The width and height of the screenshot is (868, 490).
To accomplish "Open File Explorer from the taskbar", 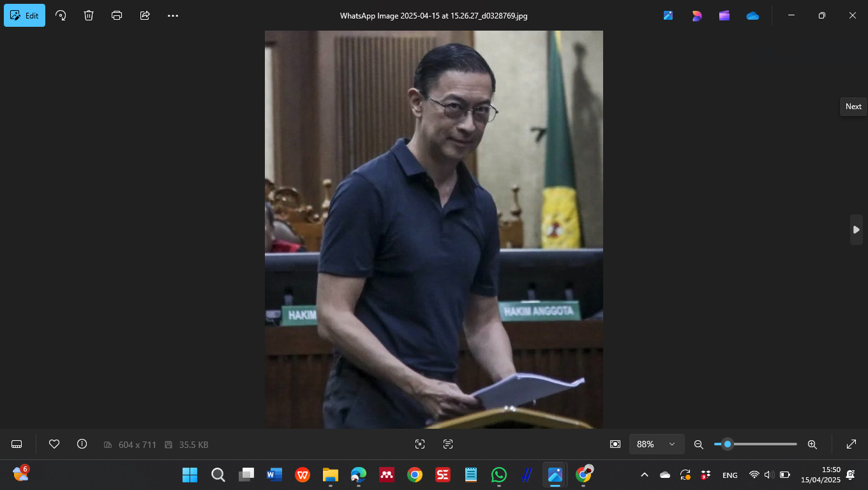I will click(330, 475).
